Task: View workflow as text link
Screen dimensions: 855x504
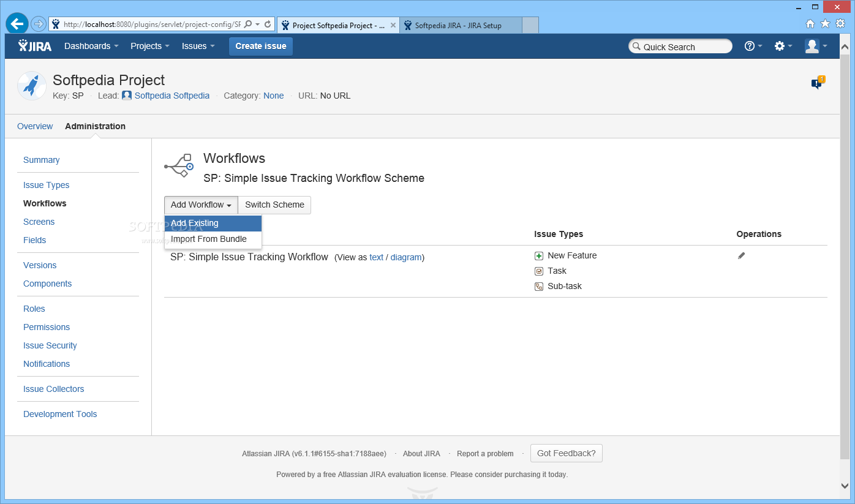Action: pos(376,257)
